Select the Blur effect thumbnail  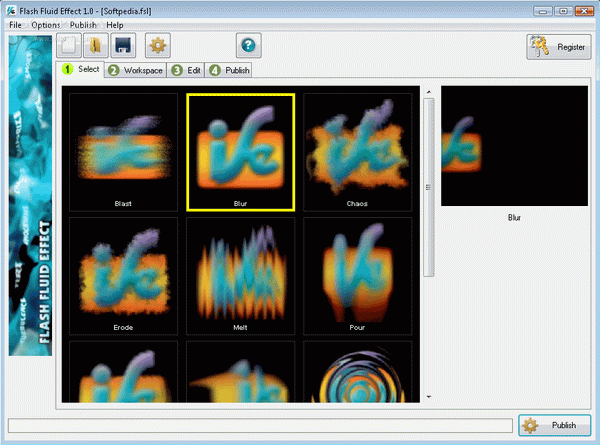(241, 152)
